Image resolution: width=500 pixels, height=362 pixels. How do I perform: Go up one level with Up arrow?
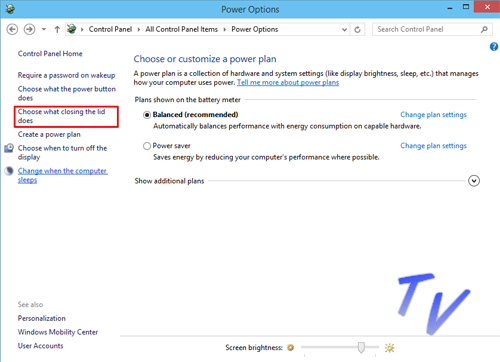pos(57,30)
